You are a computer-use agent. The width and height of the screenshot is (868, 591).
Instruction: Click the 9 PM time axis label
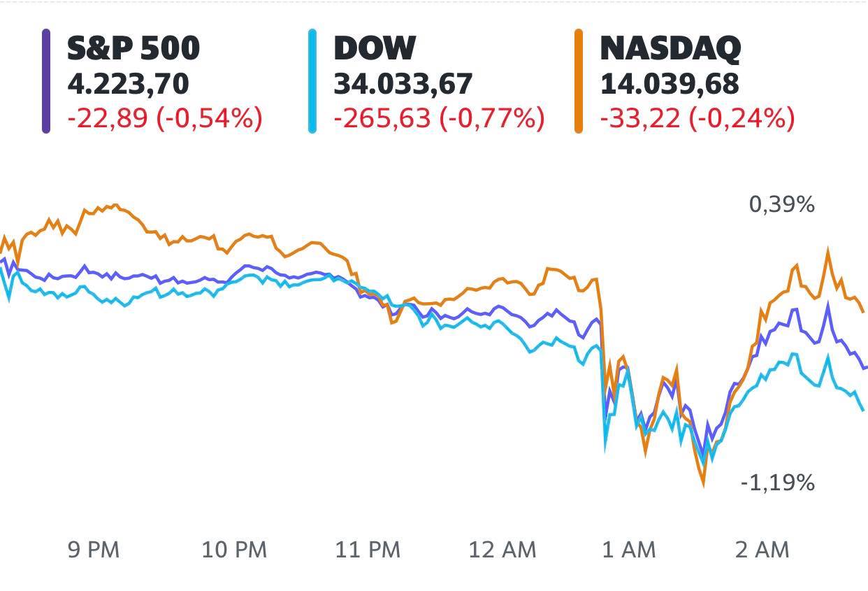(94, 550)
